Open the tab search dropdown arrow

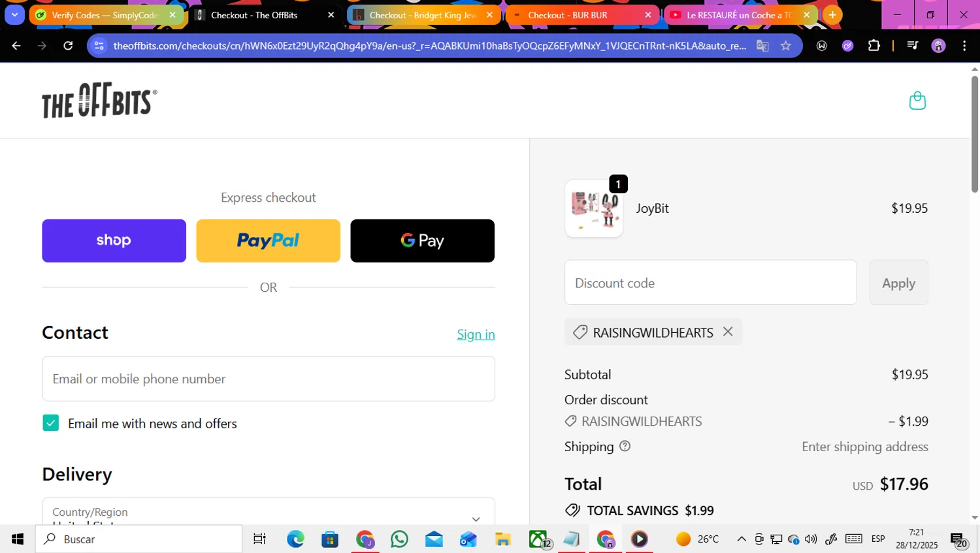[x=14, y=14]
